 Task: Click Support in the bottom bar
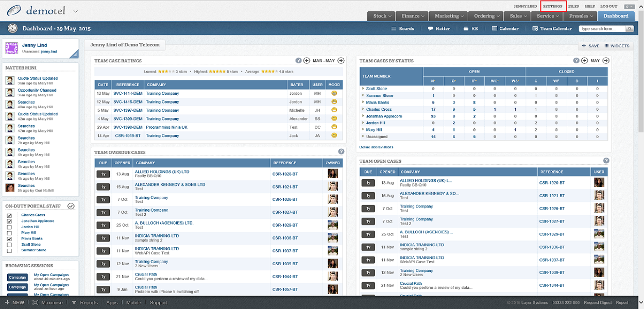click(x=159, y=303)
